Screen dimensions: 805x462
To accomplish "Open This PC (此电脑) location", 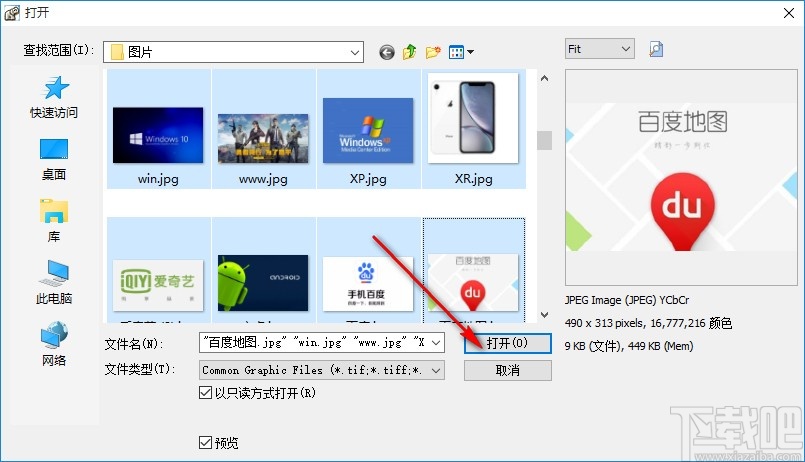I will [54, 283].
